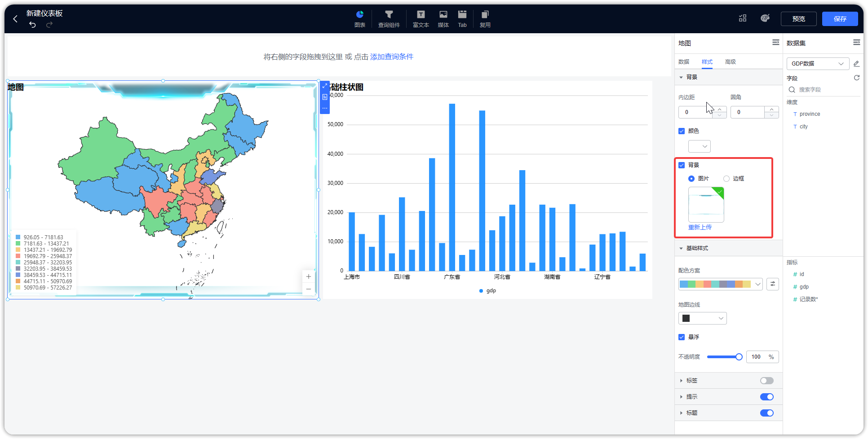Collapse the 背景 background section
This screenshot has width=868, height=439.
[x=681, y=77]
